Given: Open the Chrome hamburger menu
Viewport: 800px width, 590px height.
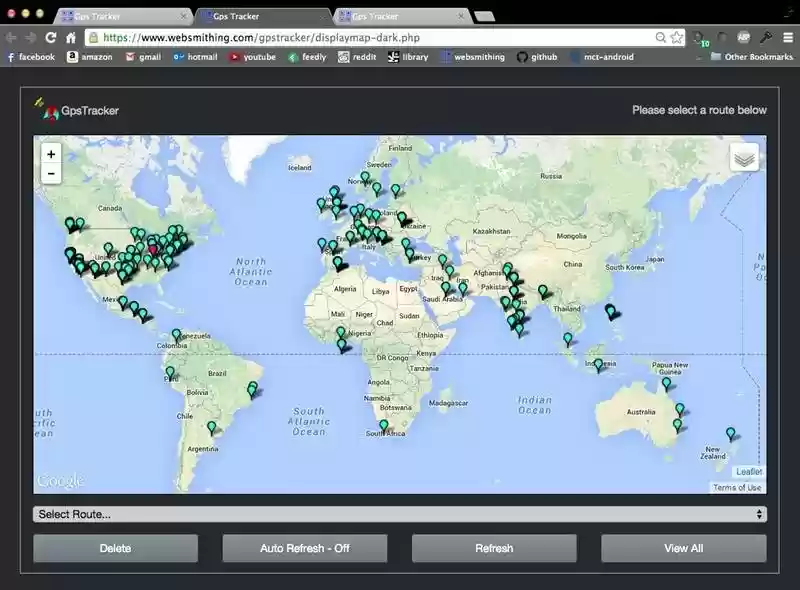Looking at the screenshot, I should 788,37.
